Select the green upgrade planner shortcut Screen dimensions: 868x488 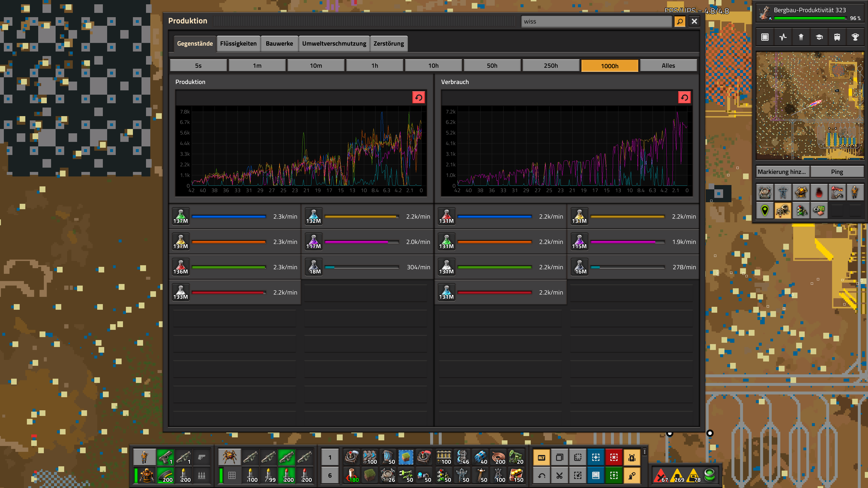614,475
